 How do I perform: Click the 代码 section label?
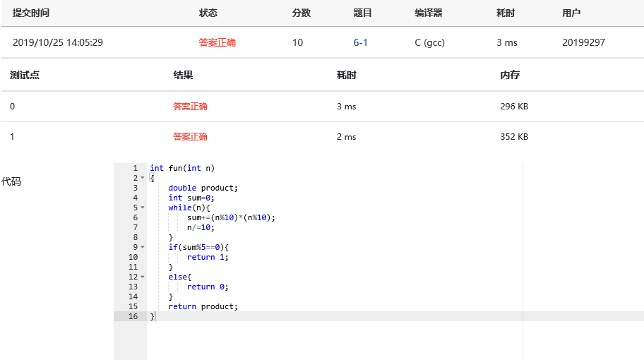(11, 181)
